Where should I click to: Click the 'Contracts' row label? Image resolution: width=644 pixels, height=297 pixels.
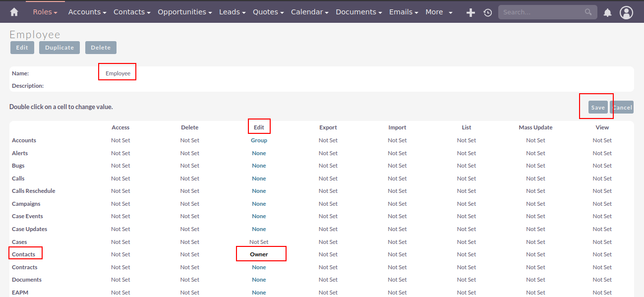[x=25, y=267]
